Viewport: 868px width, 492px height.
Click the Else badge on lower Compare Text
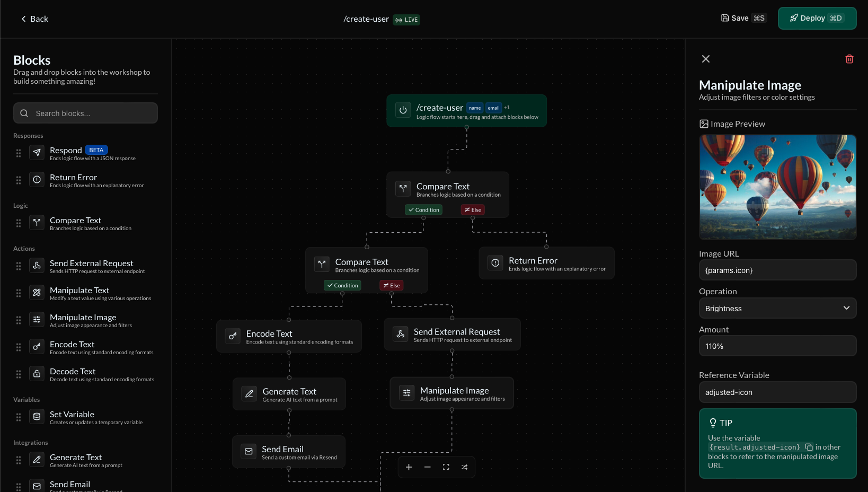pyautogui.click(x=392, y=285)
